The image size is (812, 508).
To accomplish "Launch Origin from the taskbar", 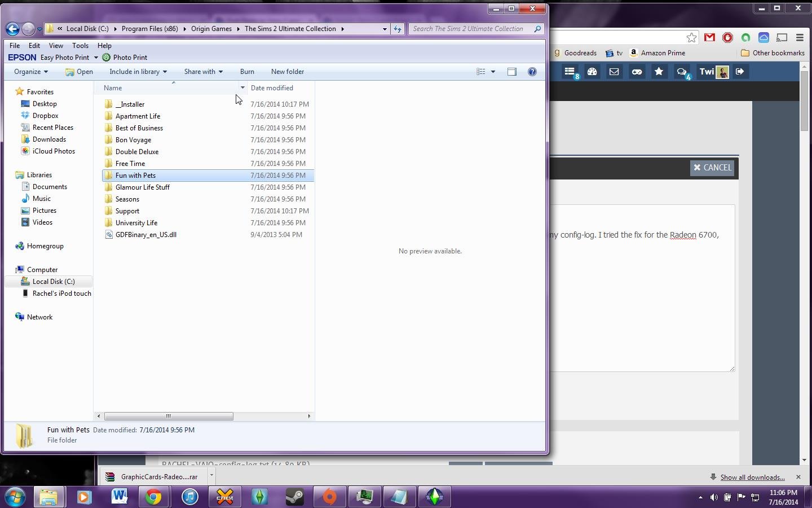I will click(329, 497).
